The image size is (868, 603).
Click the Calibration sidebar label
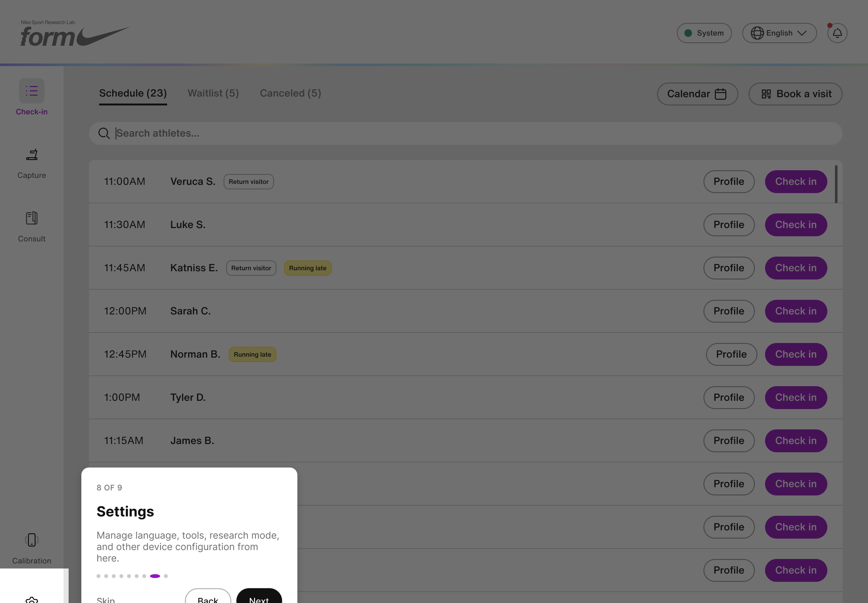pos(32,561)
